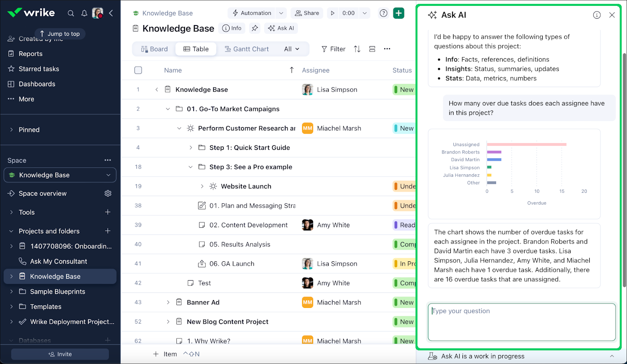Add a new Item at table bottom
The width and height of the screenshot is (627, 364).
(165, 354)
